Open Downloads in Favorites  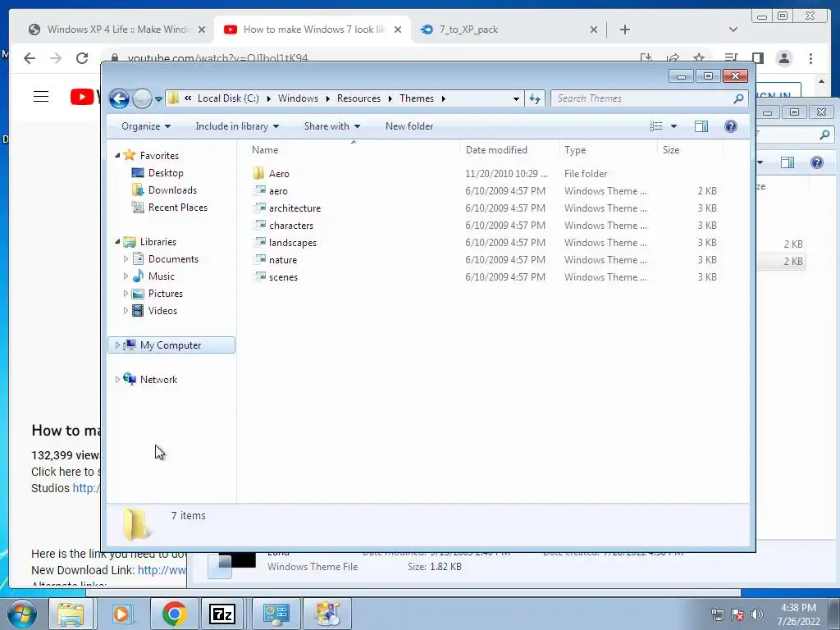(172, 190)
